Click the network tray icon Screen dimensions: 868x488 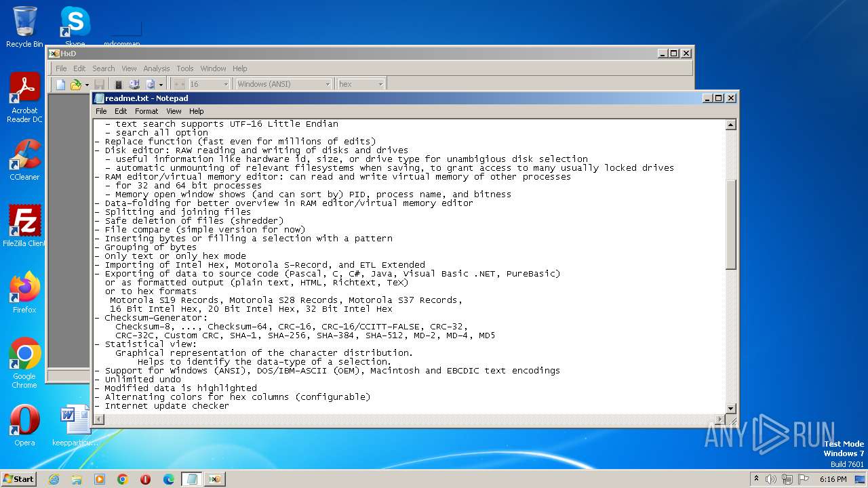pyautogui.click(x=787, y=479)
